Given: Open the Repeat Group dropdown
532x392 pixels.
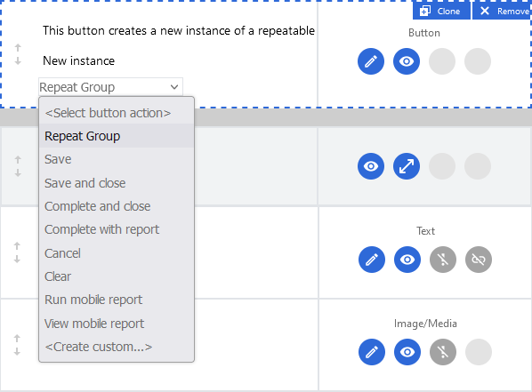Looking at the screenshot, I should 110,87.
